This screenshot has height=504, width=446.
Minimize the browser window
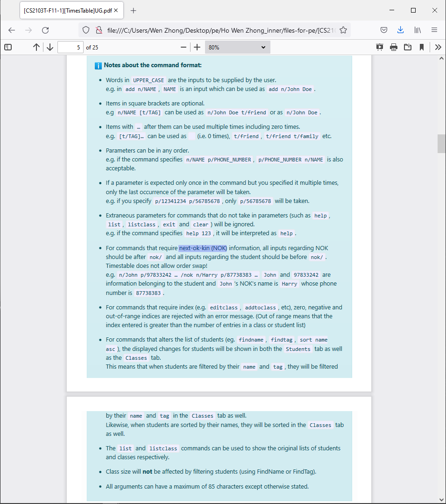point(392,10)
